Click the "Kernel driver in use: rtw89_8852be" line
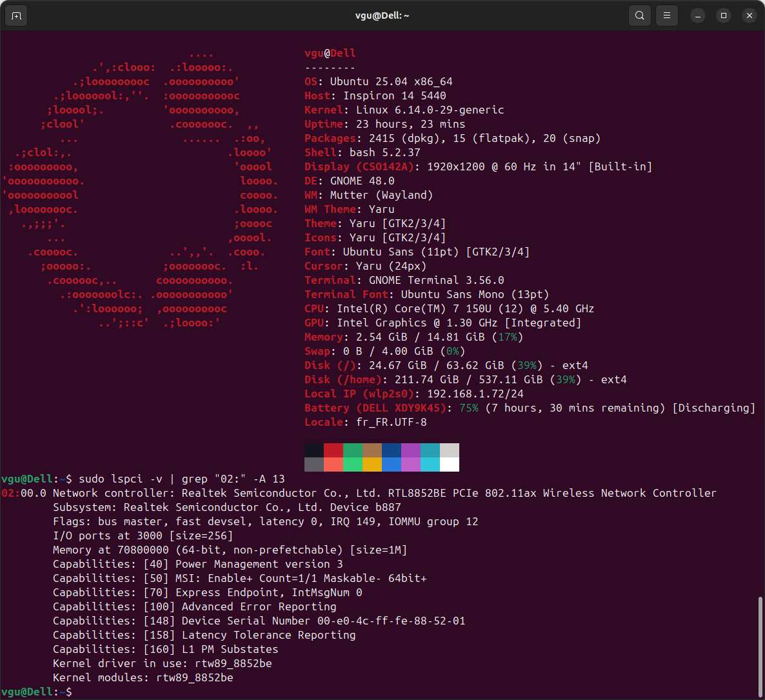Image resolution: width=765 pixels, height=700 pixels. (163, 663)
